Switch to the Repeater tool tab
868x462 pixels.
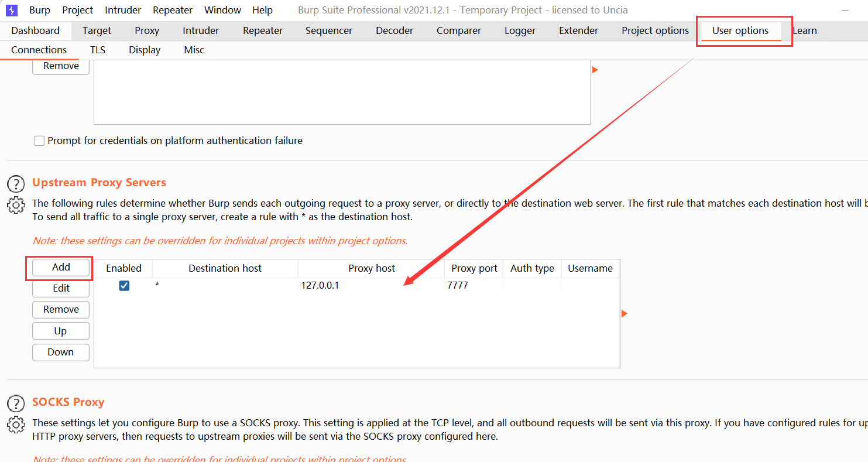click(x=263, y=30)
